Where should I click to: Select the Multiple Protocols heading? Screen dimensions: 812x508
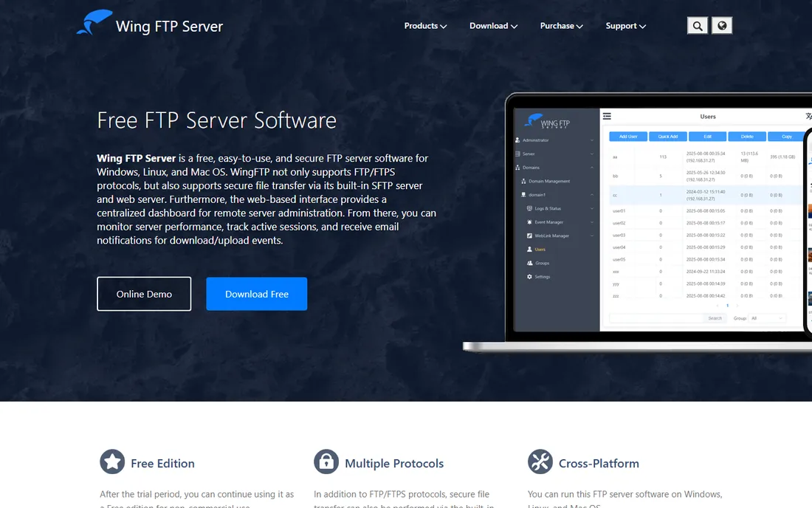click(x=394, y=464)
